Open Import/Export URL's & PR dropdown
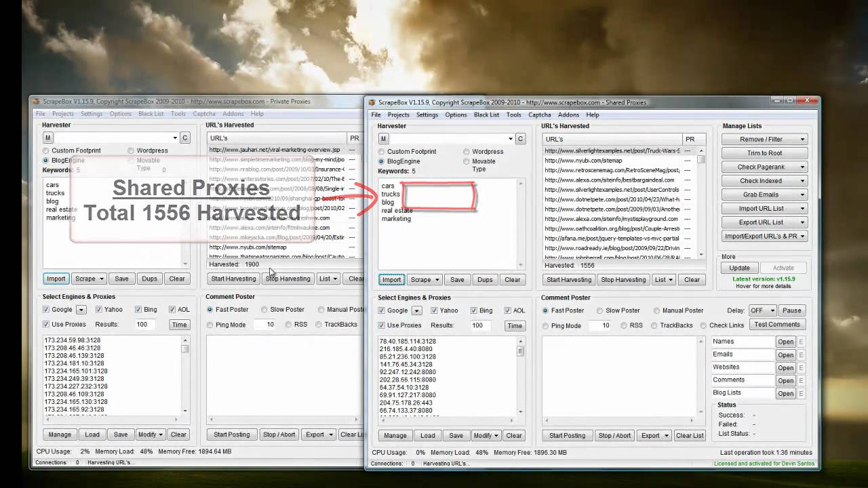Viewport: 868px width, 488px height. 764,236
